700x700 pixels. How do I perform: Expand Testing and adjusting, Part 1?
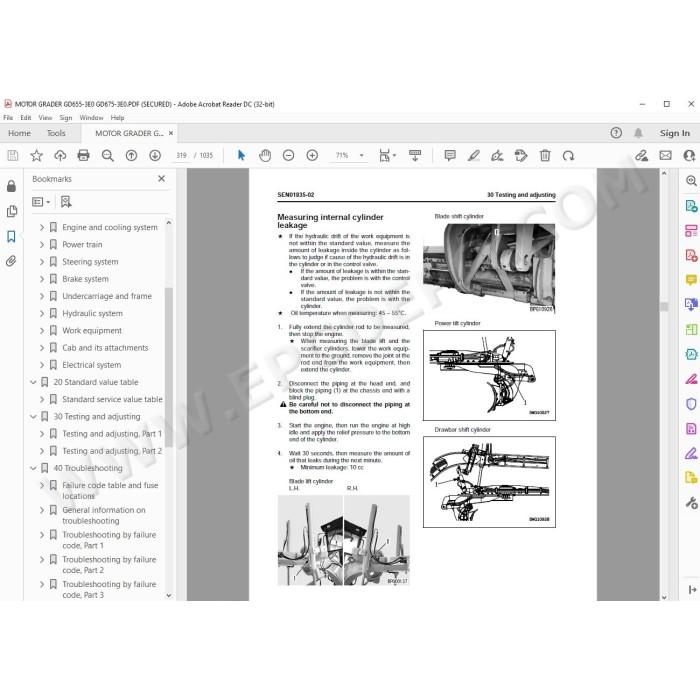(42, 434)
